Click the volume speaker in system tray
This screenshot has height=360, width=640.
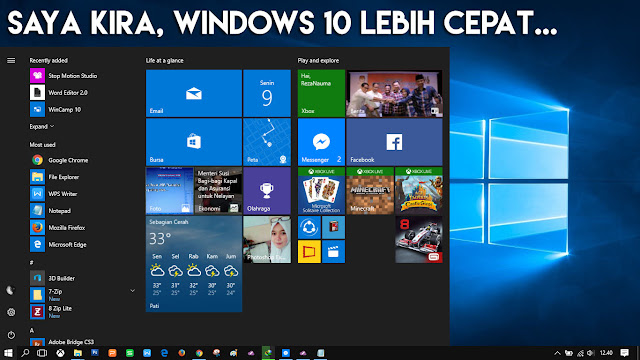[591, 353]
